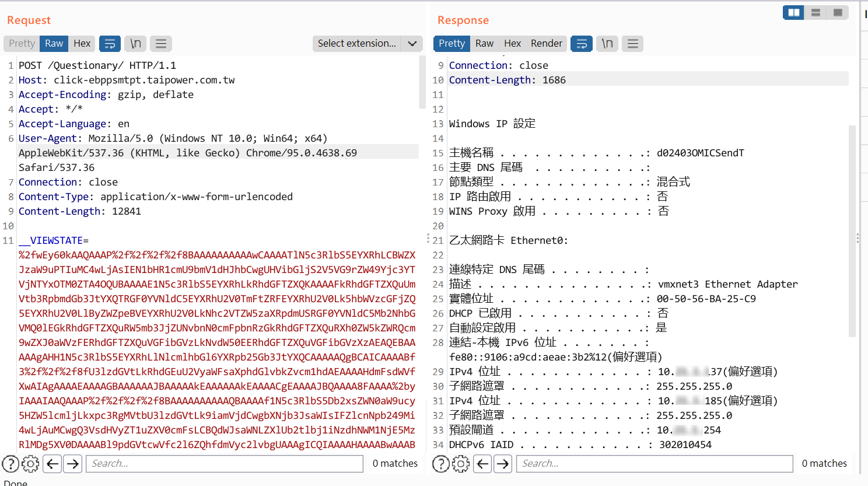868x486 pixels.
Task: Click the 乙太網路卡 Ethernet0: line
Action: click(509, 240)
